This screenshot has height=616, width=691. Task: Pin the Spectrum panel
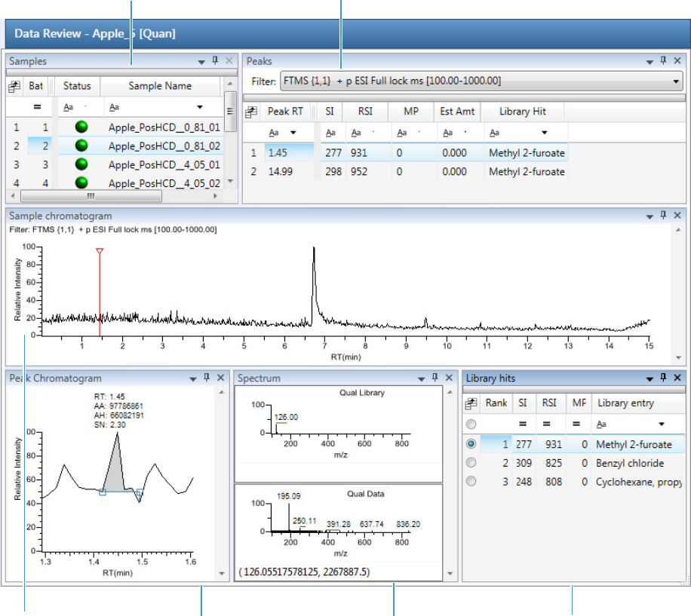coord(434,378)
